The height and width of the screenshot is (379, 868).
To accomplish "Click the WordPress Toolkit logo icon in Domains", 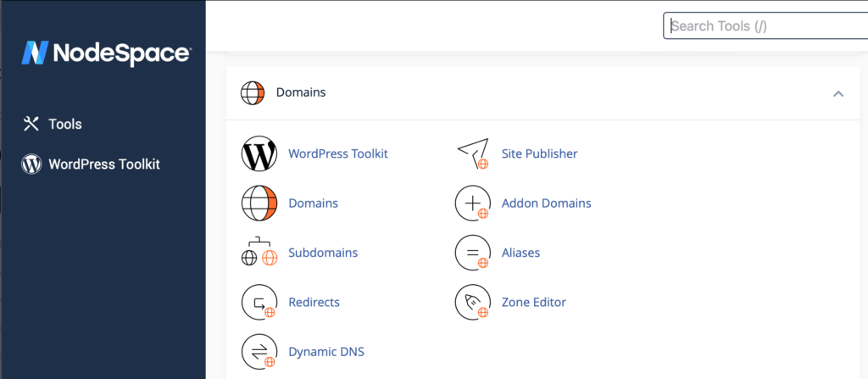I will click(259, 153).
